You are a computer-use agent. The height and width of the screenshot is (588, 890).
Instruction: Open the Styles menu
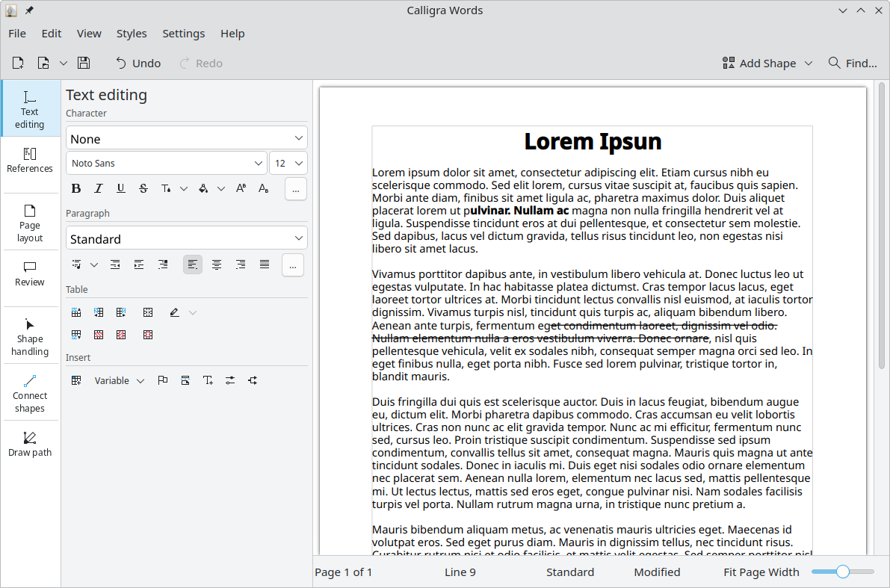(x=132, y=34)
